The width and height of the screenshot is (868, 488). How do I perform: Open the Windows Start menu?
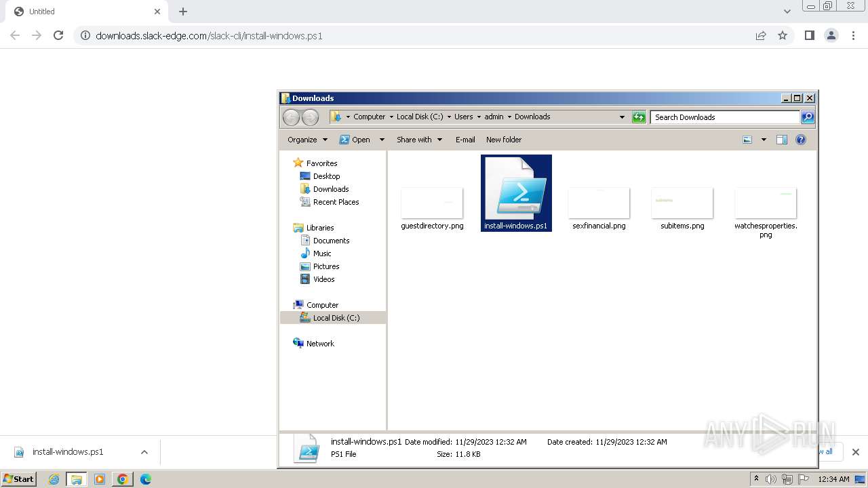[x=19, y=479]
